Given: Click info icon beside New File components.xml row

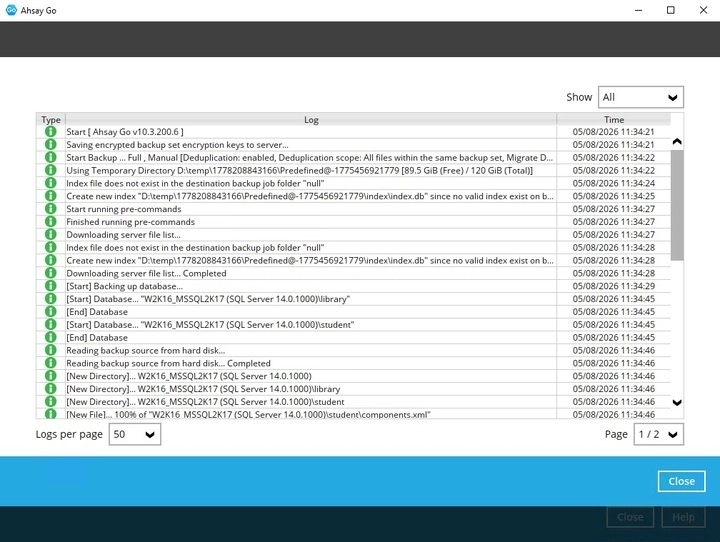Looking at the screenshot, I should pos(51,414).
